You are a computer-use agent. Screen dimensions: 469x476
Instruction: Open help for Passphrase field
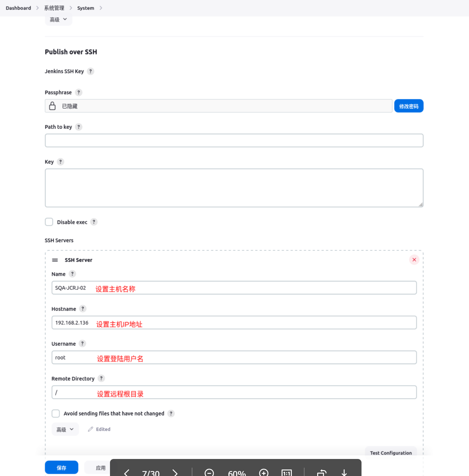pos(79,92)
